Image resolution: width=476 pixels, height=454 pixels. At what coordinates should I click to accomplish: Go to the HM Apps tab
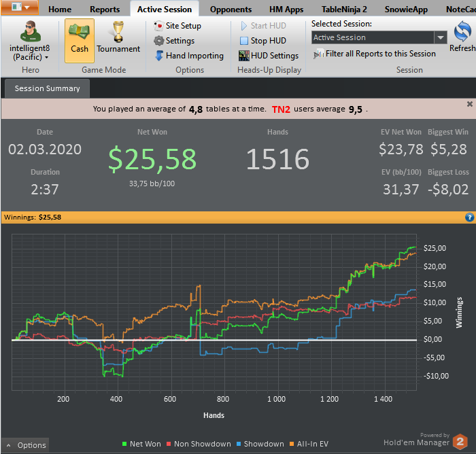[286, 10]
